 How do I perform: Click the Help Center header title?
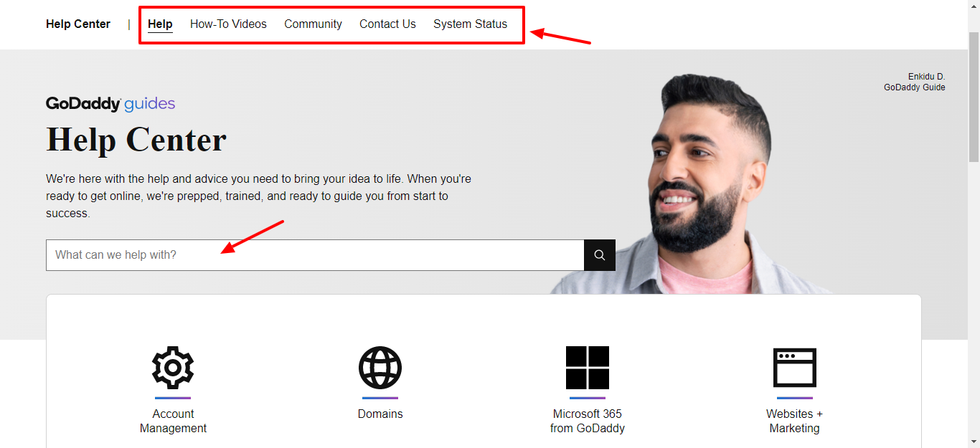(x=78, y=24)
